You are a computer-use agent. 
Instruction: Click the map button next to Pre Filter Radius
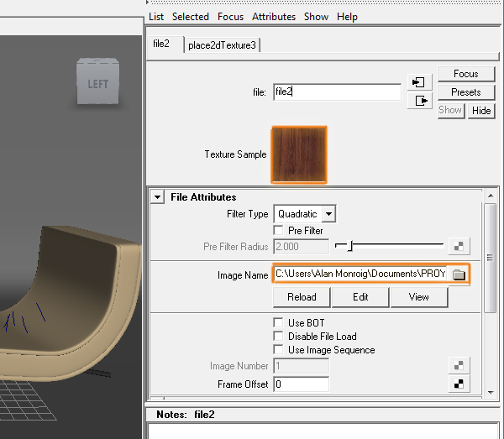pos(459,246)
